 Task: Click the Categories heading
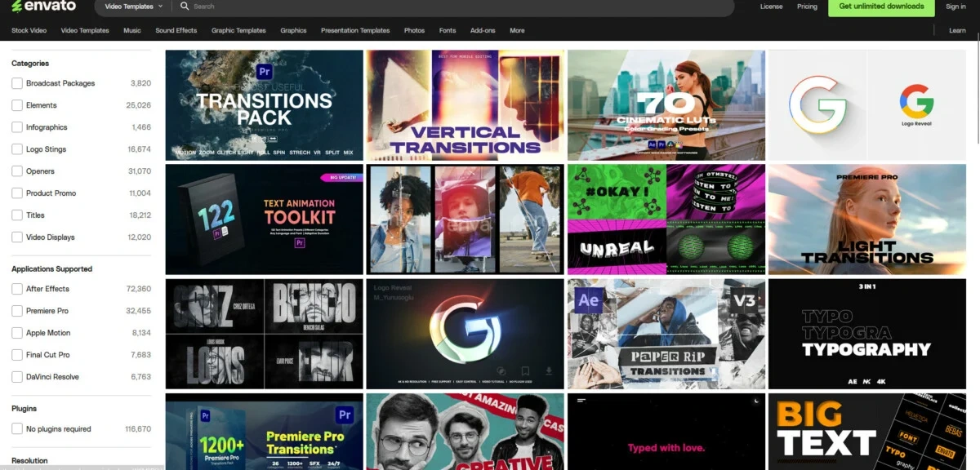(30, 63)
